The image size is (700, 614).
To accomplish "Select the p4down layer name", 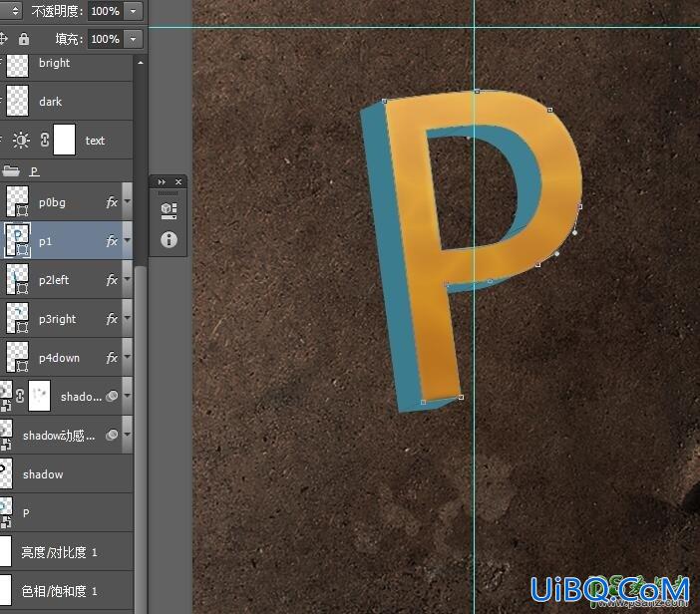I will click(60, 358).
